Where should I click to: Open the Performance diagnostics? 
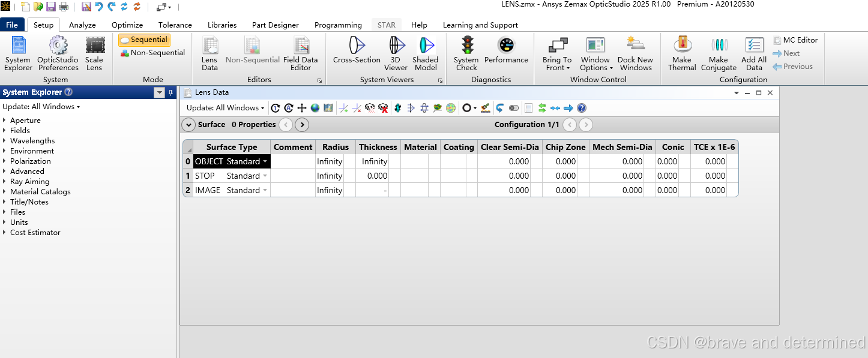point(506,50)
